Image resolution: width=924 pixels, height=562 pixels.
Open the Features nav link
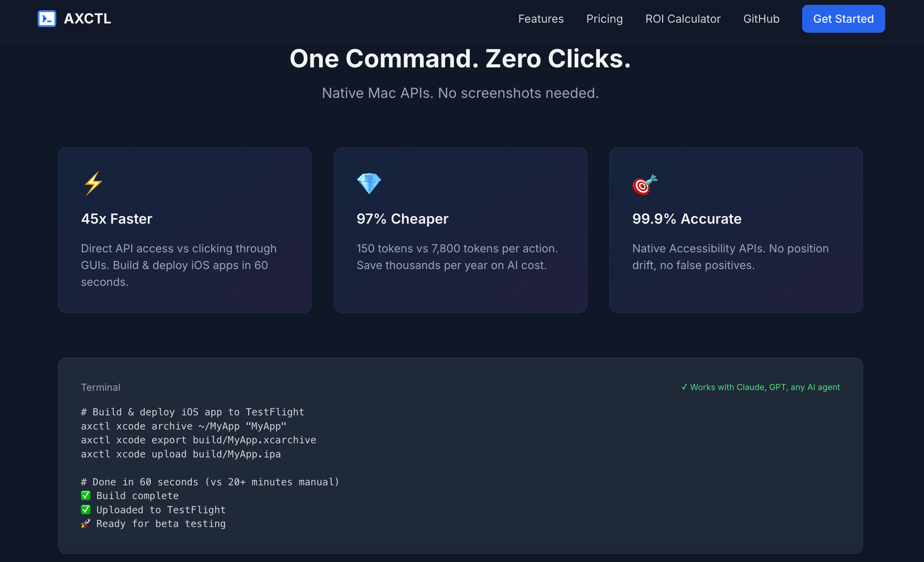pos(541,19)
